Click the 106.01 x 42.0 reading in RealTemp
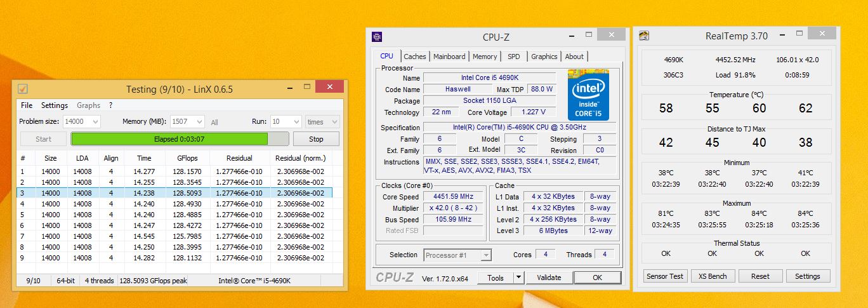868x308 pixels. (797, 60)
